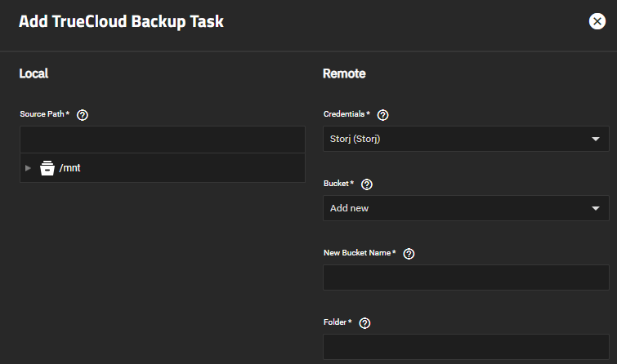Focus the Folder input field
The image size is (617, 364).
(x=466, y=347)
